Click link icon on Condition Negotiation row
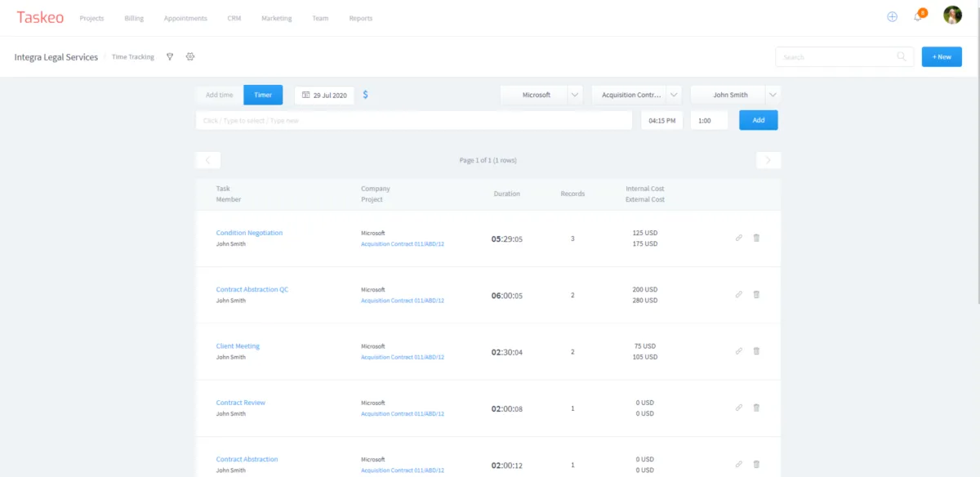This screenshot has width=980, height=477. point(739,238)
